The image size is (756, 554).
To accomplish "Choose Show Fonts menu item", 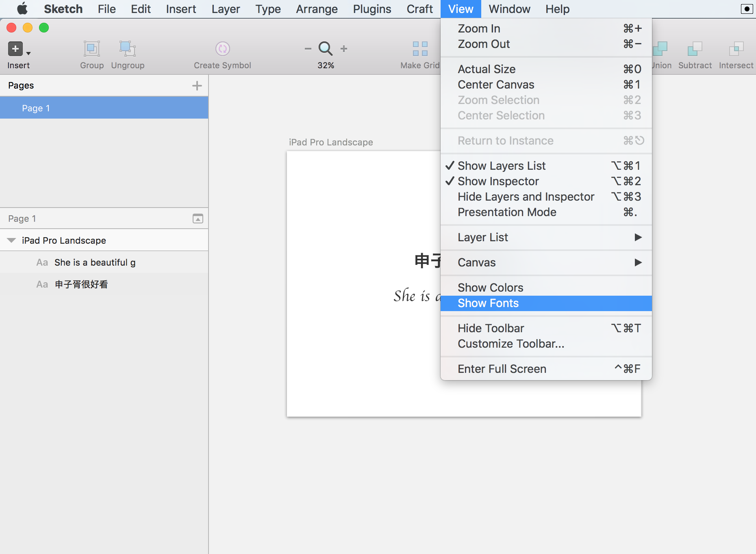I will pos(546,303).
